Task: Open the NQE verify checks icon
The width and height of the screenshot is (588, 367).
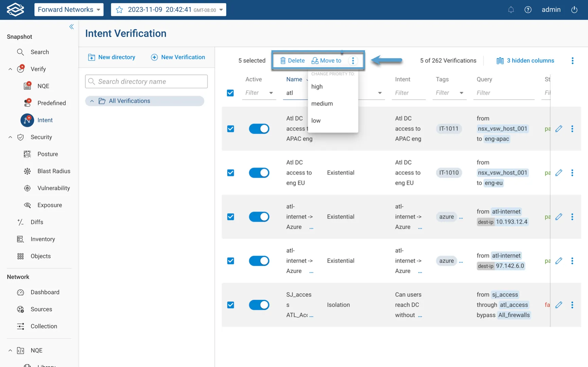Action: point(28,86)
